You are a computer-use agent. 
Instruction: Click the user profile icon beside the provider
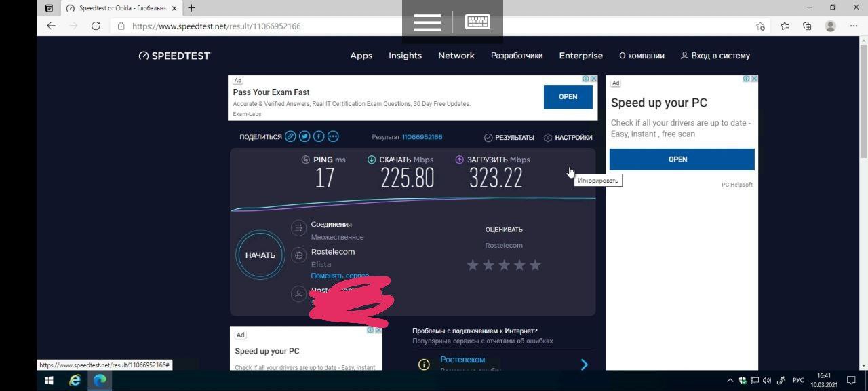(x=298, y=293)
